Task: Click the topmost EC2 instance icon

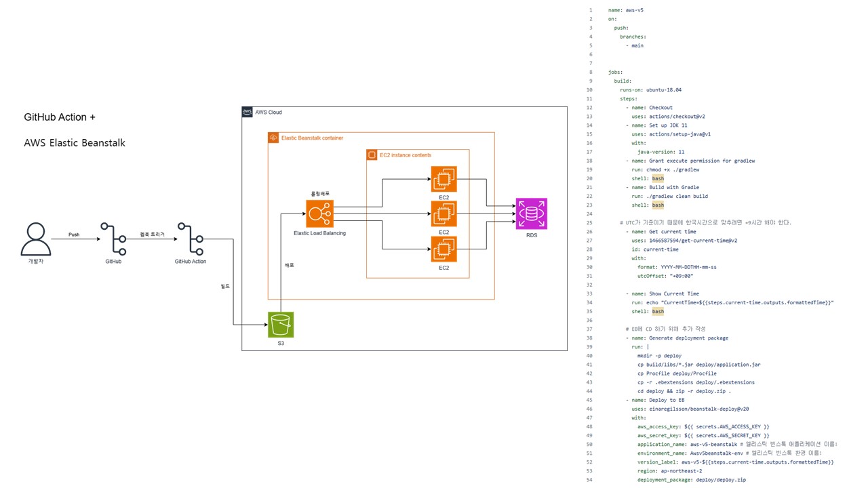Action: [x=443, y=179]
